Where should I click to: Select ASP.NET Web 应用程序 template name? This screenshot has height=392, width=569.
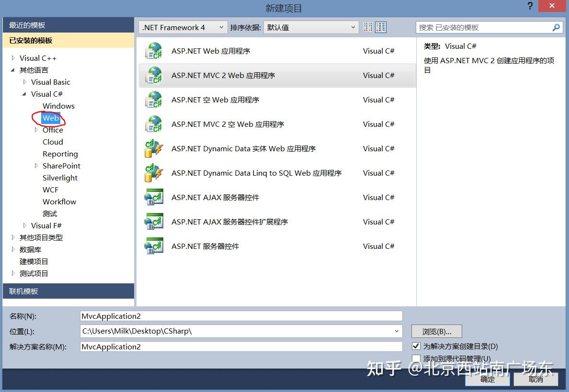[x=211, y=51]
